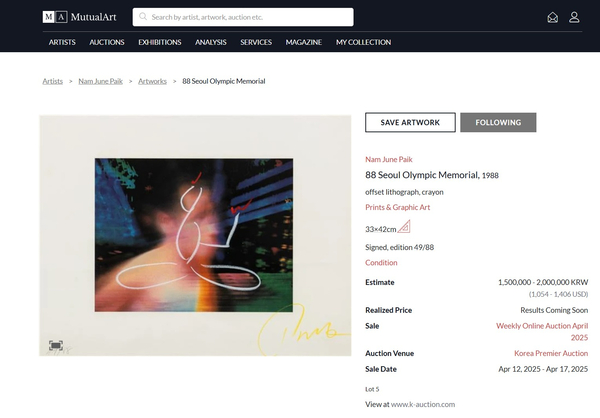Click Save Artwork button

coord(409,122)
